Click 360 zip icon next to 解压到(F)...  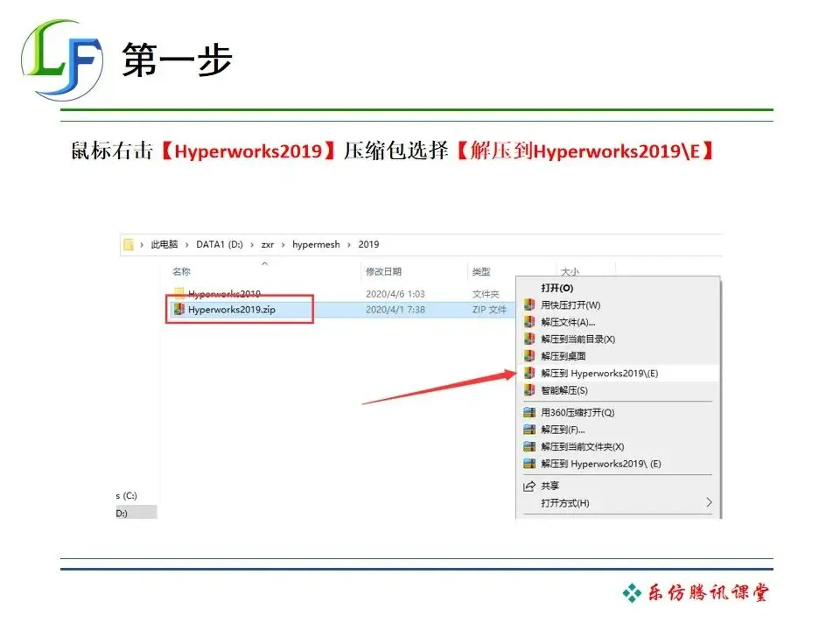click(x=529, y=430)
